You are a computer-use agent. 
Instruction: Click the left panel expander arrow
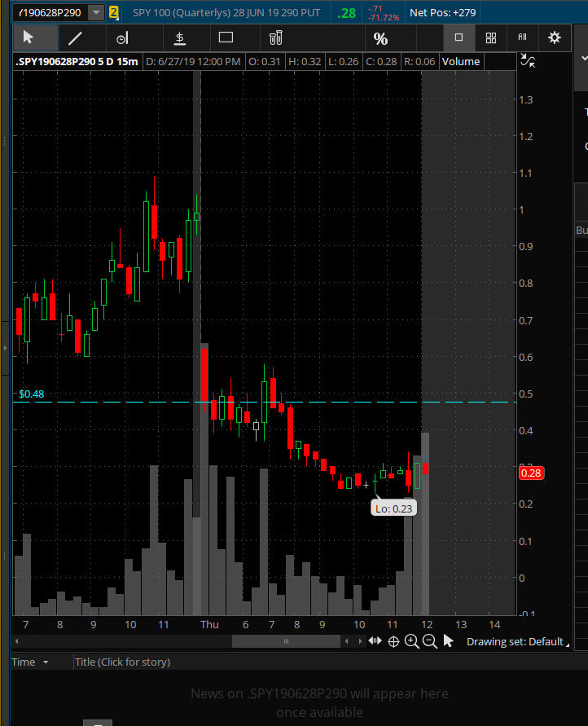[5, 347]
